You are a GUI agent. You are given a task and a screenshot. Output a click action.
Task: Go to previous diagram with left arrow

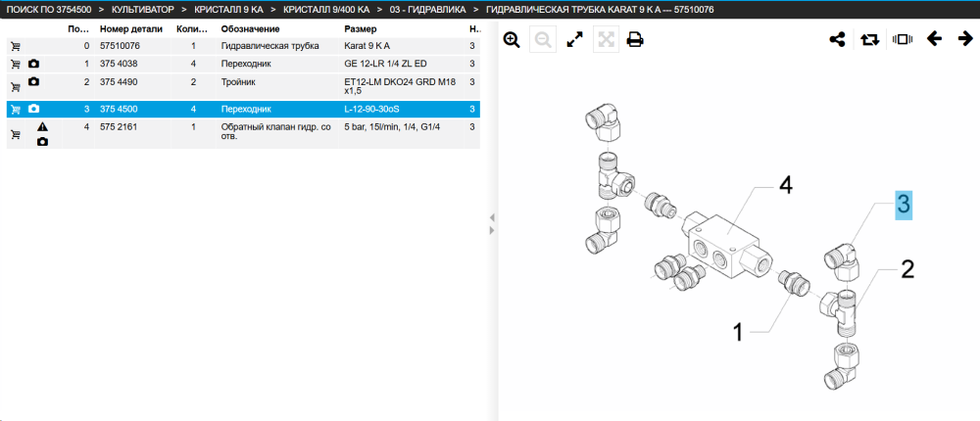tap(934, 39)
